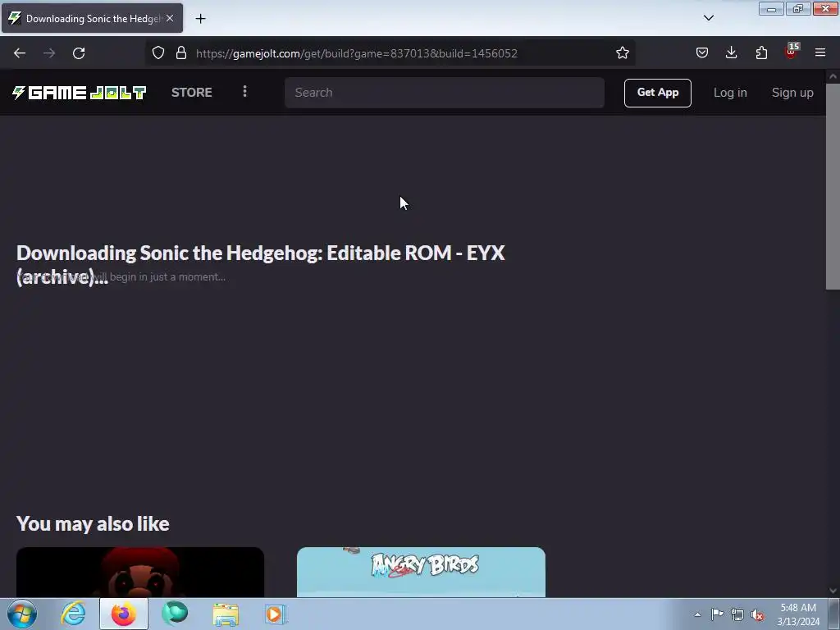Screen dimensions: 840x630
Task: Open Firefox hamburger application menu
Action: [x=820, y=53]
